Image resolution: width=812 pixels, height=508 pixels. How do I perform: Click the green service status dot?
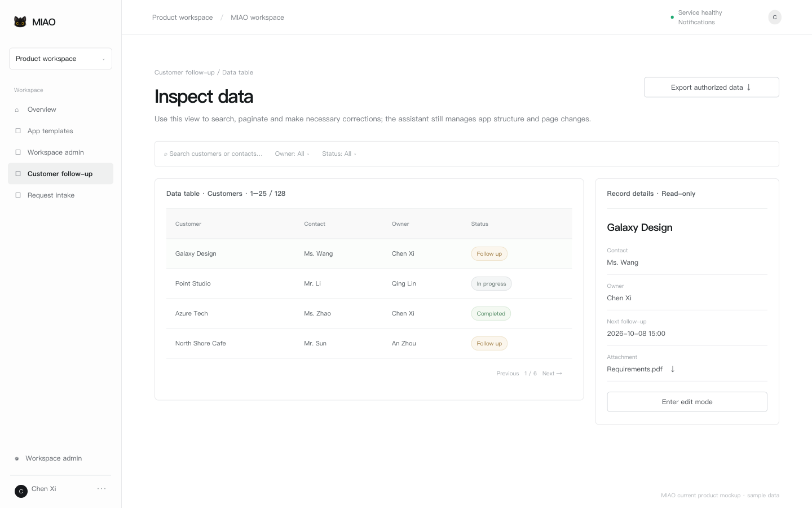tap(672, 17)
